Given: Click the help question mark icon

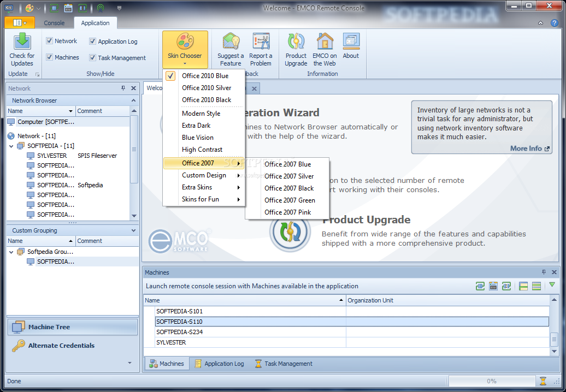Looking at the screenshot, I should [x=555, y=23].
